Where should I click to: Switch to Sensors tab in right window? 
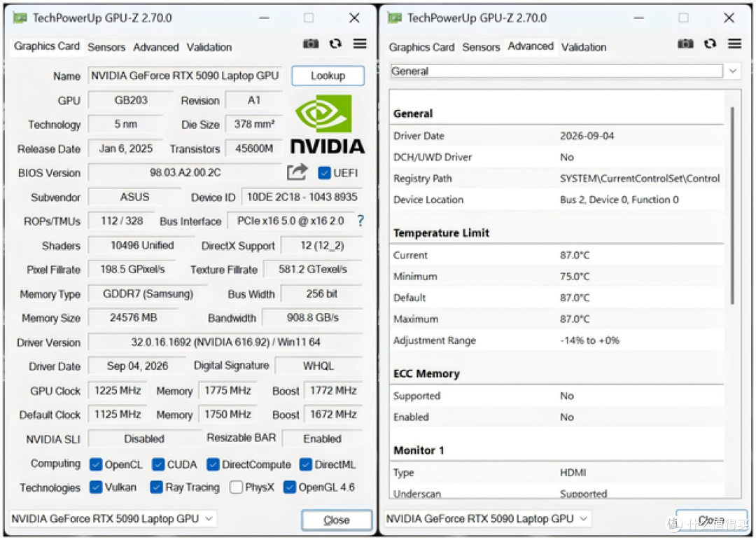click(x=481, y=47)
